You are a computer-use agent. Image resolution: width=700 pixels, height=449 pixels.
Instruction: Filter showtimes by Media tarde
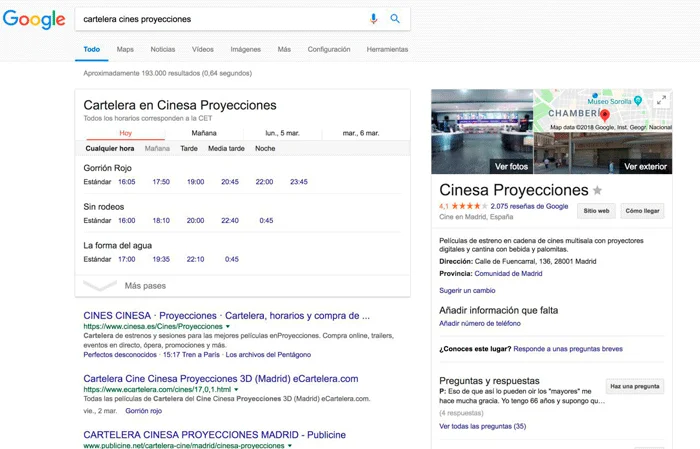(226, 148)
